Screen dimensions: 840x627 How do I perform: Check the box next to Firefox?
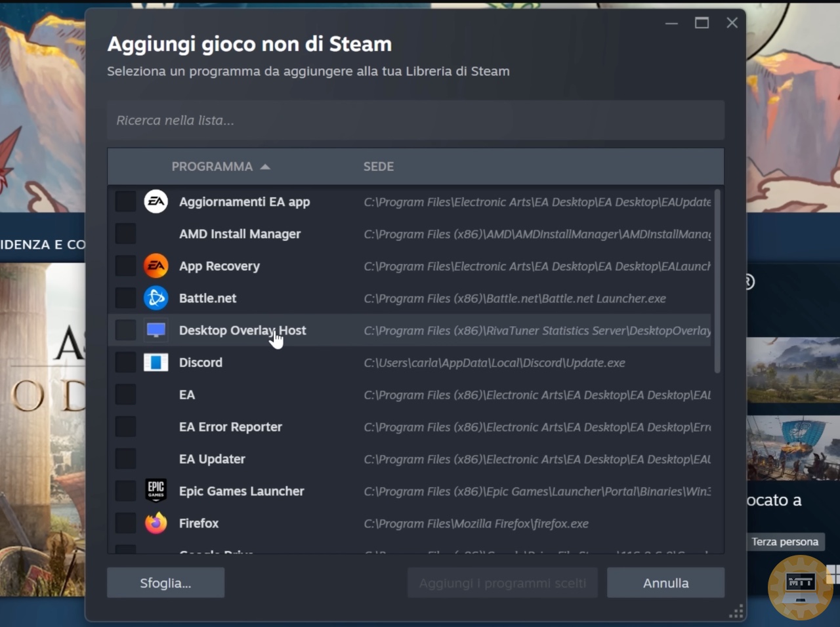tap(125, 523)
